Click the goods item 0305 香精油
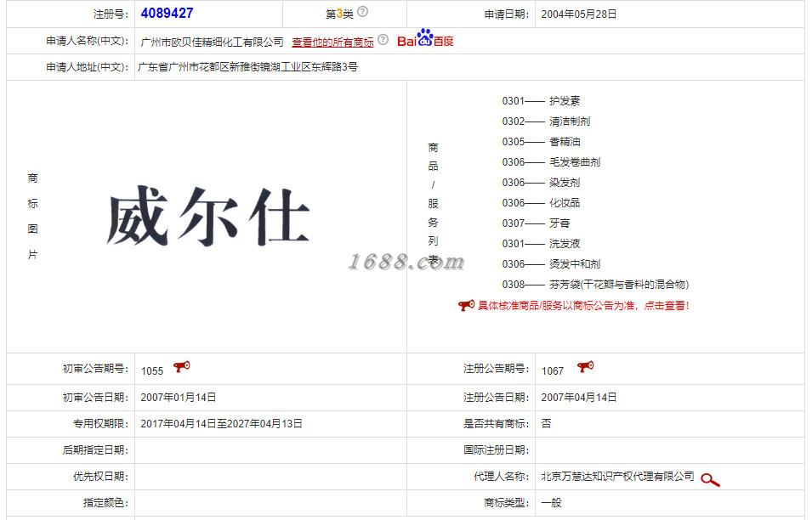The height and width of the screenshot is (520, 812). pyautogui.click(x=541, y=142)
